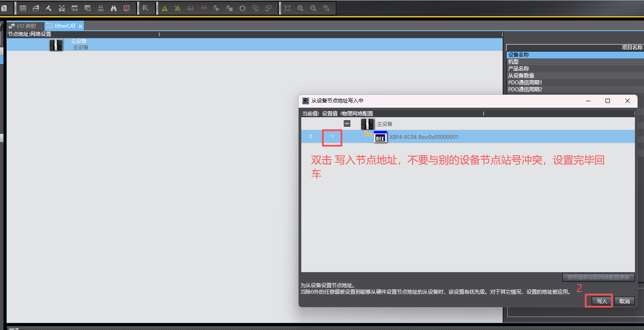Screen dimensions: 644x330
Task: Select PDO通信周期1 property row
Action: [x=525, y=83]
